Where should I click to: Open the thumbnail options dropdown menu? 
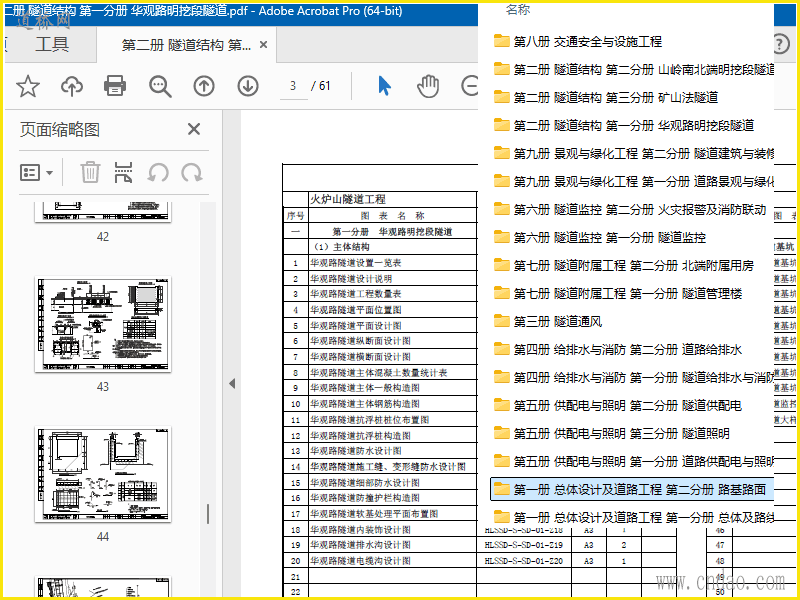click(37, 172)
